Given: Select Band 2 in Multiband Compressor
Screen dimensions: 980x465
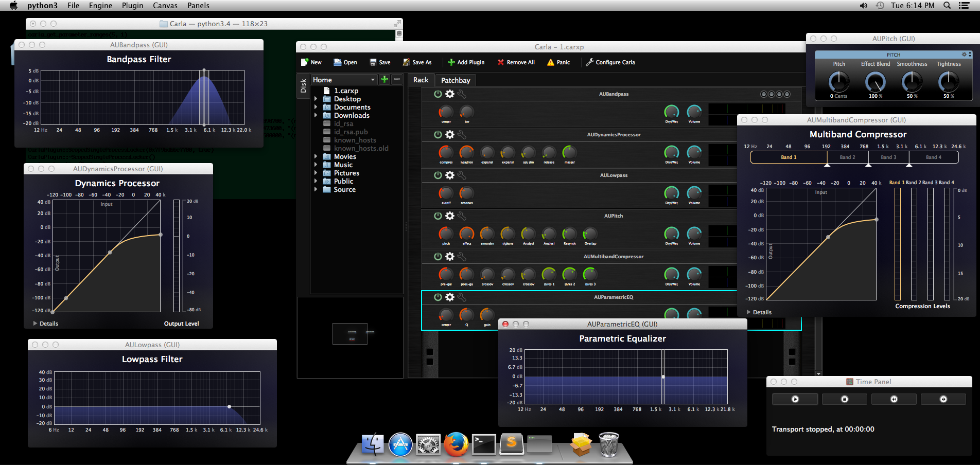Looking at the screenshot, I should point(847,157).
